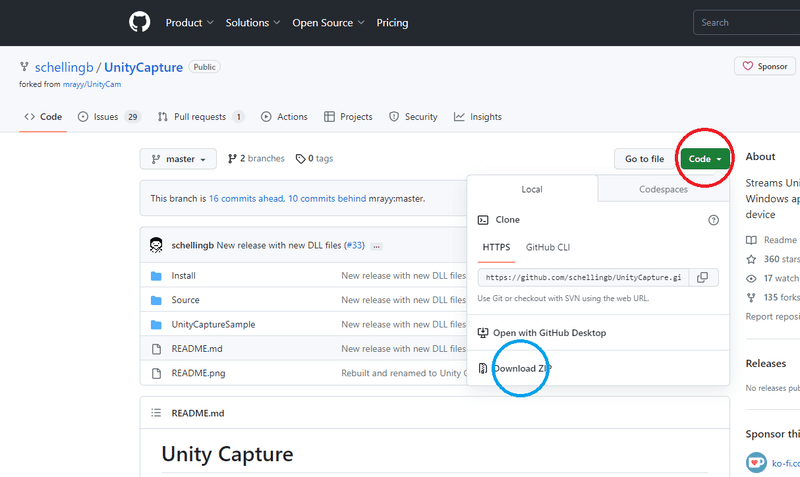
Task: Open the Issues repository tab
Action: point(109,117)
